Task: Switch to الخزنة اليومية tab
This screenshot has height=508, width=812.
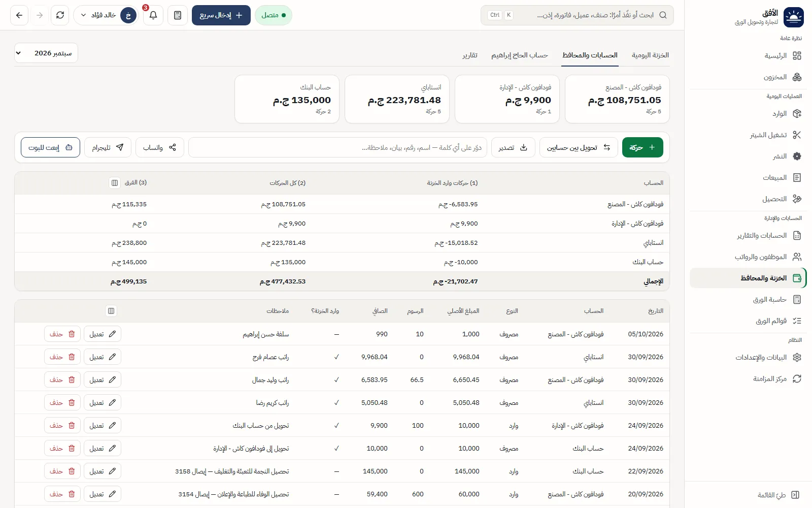Action: (x=650, y=55)
